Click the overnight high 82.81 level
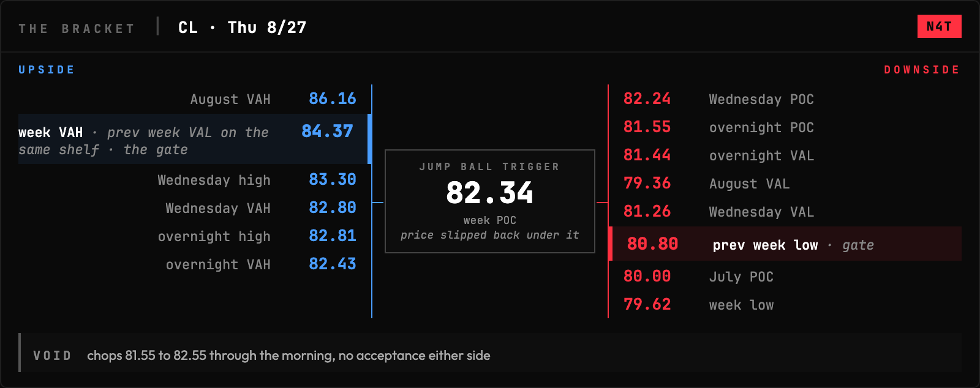980x388 pixels. pyautogui.click(x=195, y=236)
